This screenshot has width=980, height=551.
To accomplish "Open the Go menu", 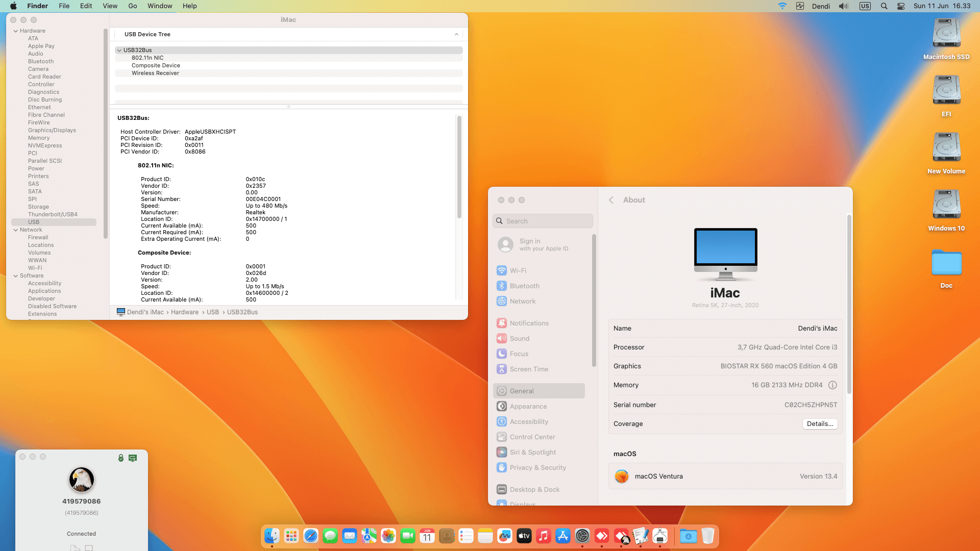I will (x=133, y=6).
